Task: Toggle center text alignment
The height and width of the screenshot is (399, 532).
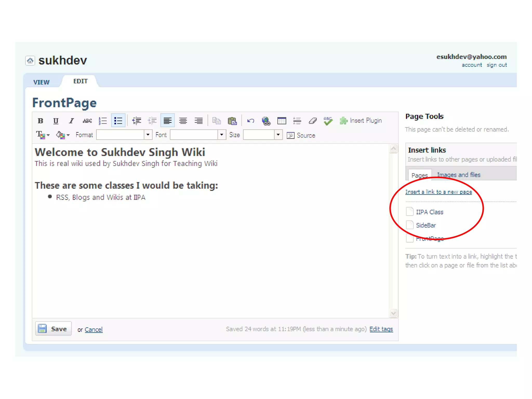Action: (x=183, y=121)
